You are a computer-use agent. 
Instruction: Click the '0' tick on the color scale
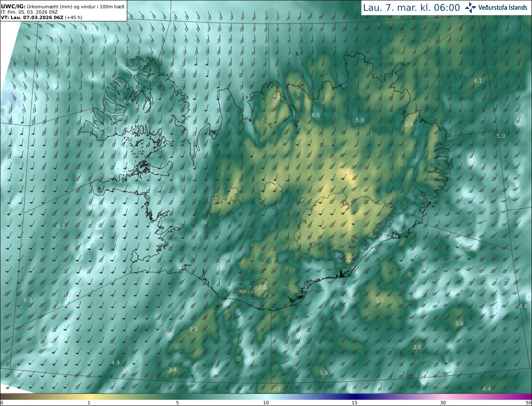click(1, 403)
